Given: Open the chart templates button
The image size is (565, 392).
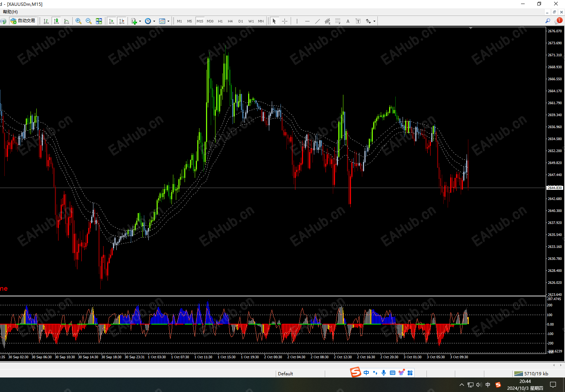Looking at the screenshot, I should pos(162,21).
